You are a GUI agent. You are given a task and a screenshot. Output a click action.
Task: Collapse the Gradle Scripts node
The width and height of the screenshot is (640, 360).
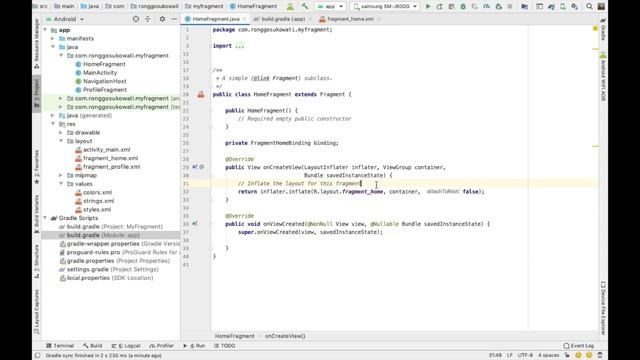[x=45, y=218]
